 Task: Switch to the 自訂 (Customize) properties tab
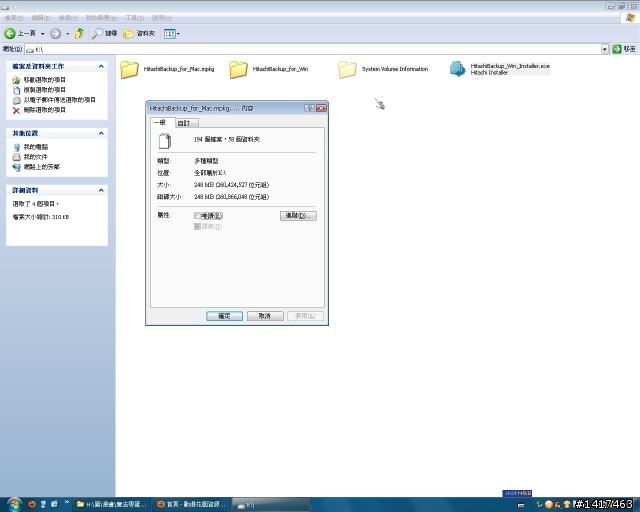(x=187, y=123)
